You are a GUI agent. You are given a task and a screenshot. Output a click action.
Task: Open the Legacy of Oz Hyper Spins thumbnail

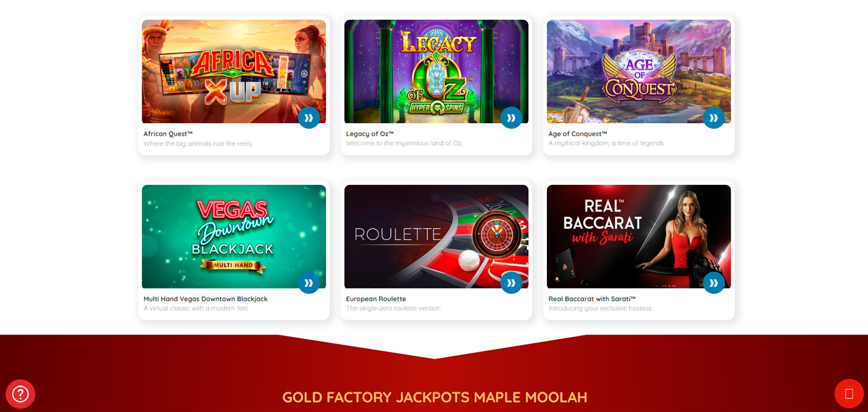pos(436,72)
